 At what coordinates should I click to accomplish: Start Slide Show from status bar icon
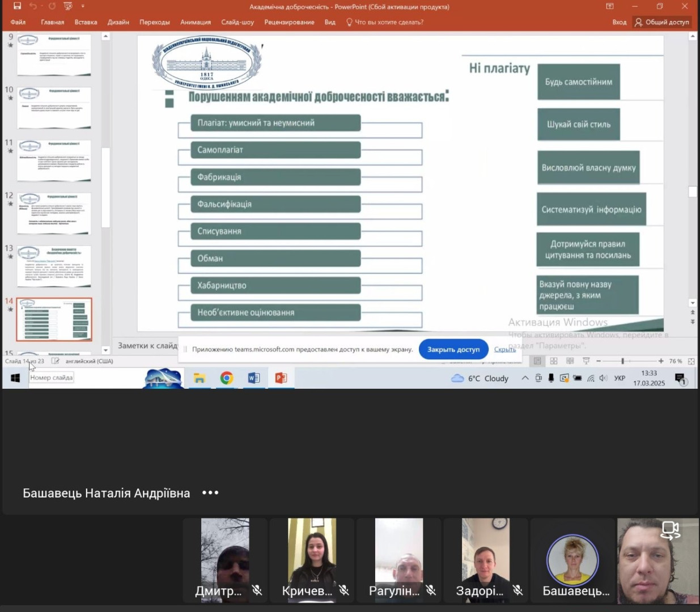click(x=586, y=361)
